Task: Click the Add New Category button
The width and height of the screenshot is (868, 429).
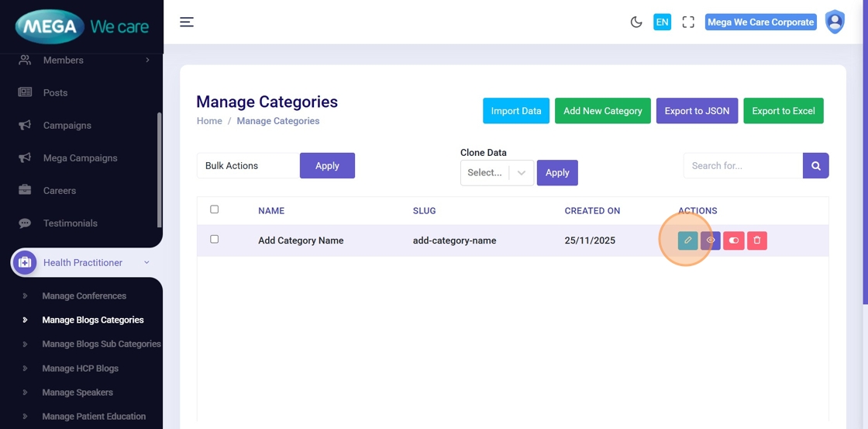Action: pyautogui.click(x=602, y=111)
